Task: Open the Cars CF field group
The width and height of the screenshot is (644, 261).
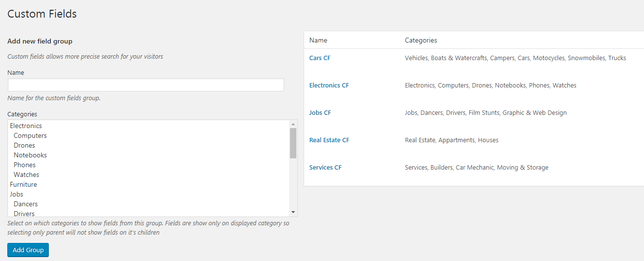Action: pyautogui.click(x=320, y=58)
